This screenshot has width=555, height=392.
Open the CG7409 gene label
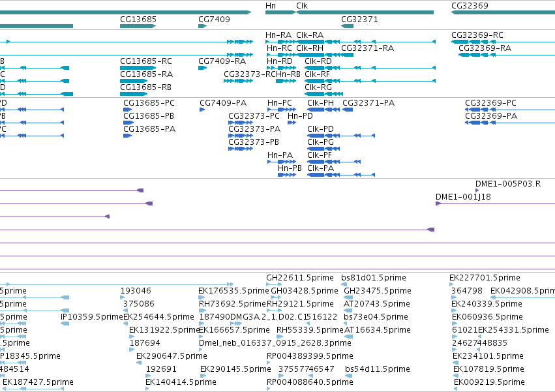click(214, 20)
